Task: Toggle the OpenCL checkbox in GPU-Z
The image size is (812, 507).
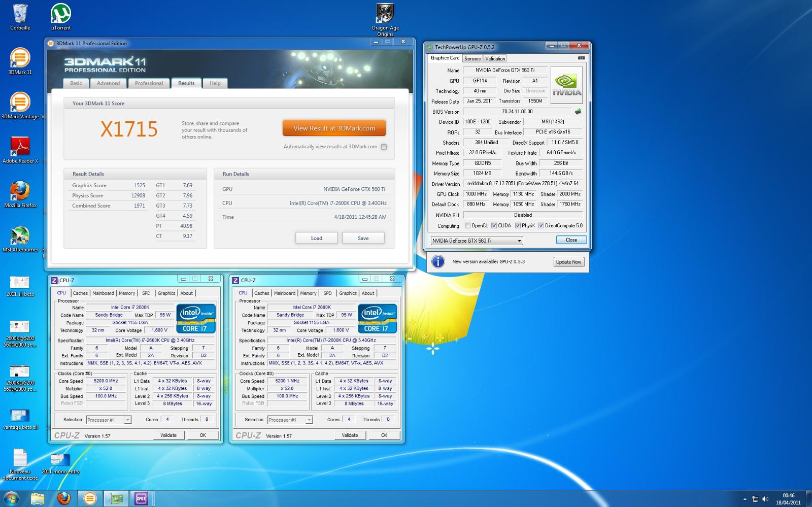Action: pos(468,226)
